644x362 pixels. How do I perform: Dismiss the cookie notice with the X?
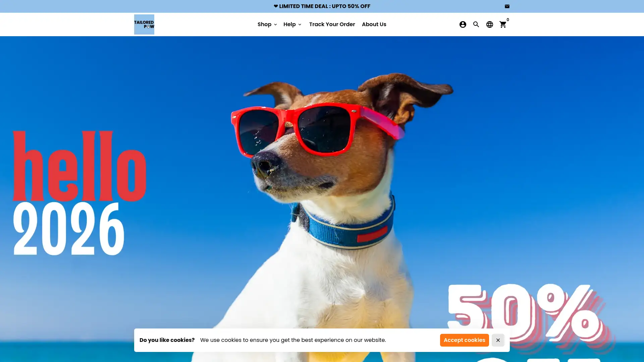[x=498, y=340]
